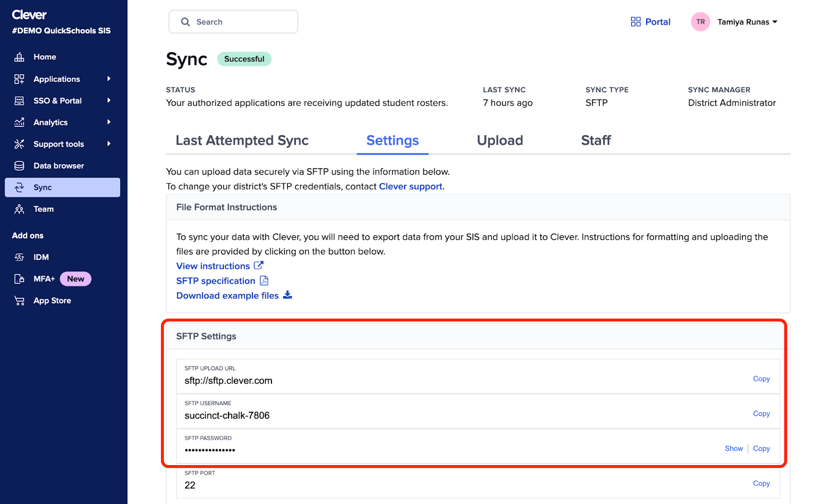Open App Store from the sidebar
This screenshot has width=829, height=504.
pos(52,300)
